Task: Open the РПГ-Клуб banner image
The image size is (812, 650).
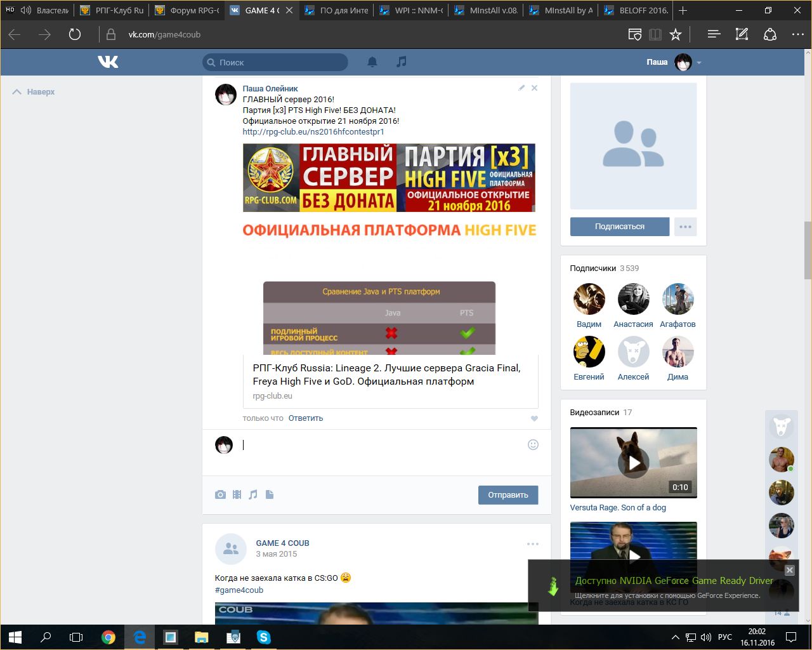Action: pos(389,178)
